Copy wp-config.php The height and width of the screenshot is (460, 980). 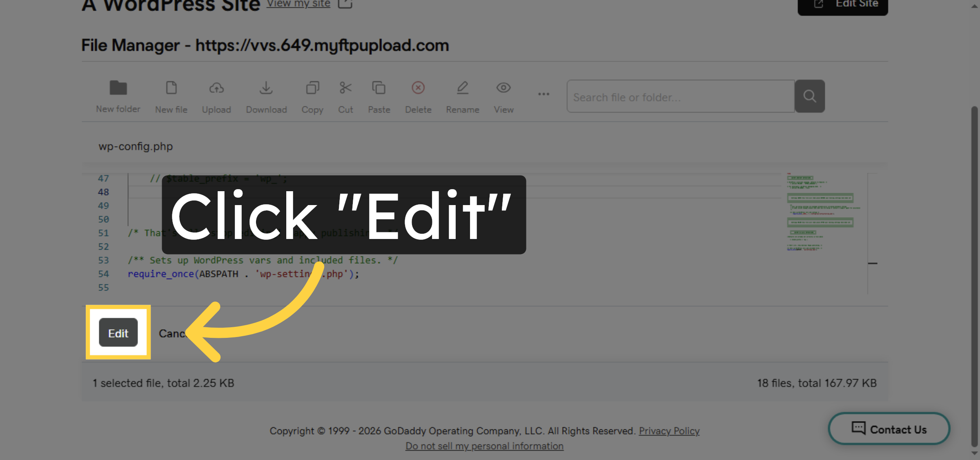click(x=312, y=96)
